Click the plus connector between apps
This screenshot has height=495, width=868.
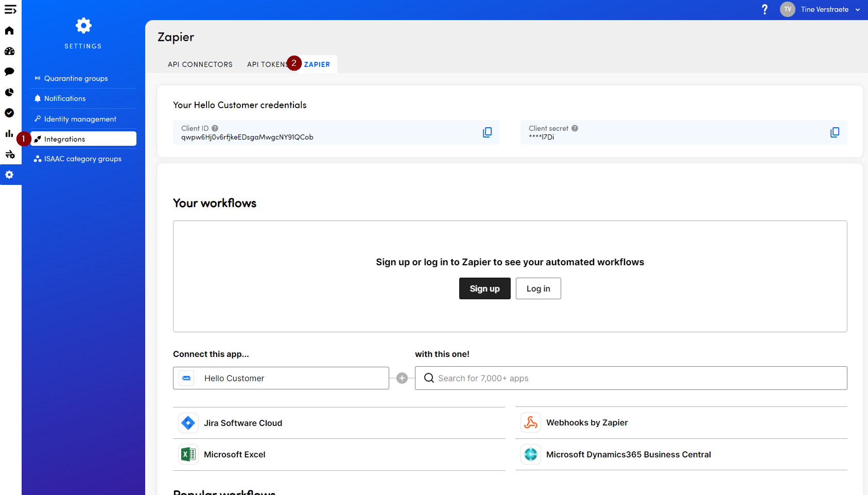coord(402,378)
